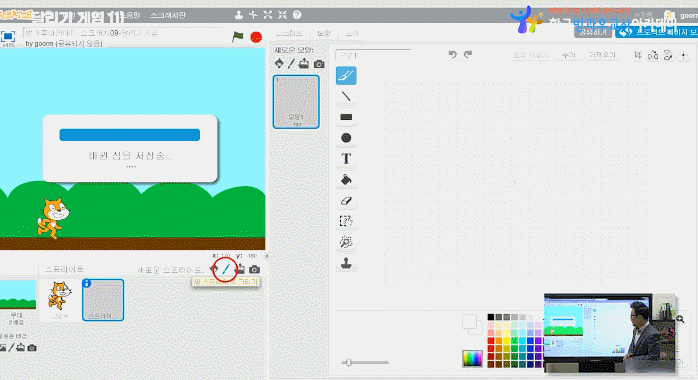This screenshot has width=698, height=380.
Task: Click the Add (추가) button
Action: tap(568, 55)
